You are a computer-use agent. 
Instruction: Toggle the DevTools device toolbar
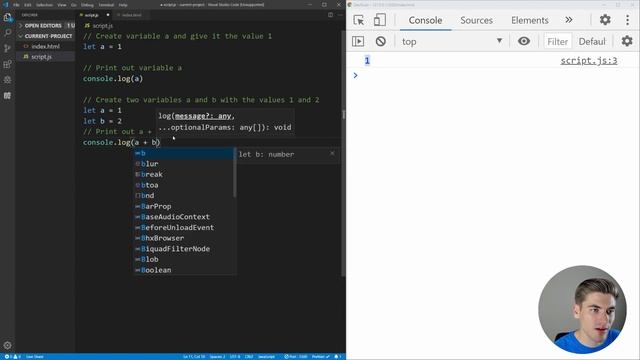(x=380, y=20)
